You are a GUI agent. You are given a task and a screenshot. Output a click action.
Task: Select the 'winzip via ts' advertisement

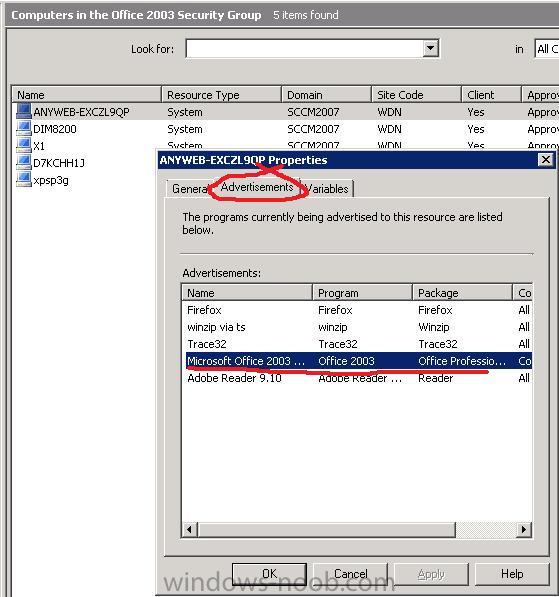coord(216,327)
